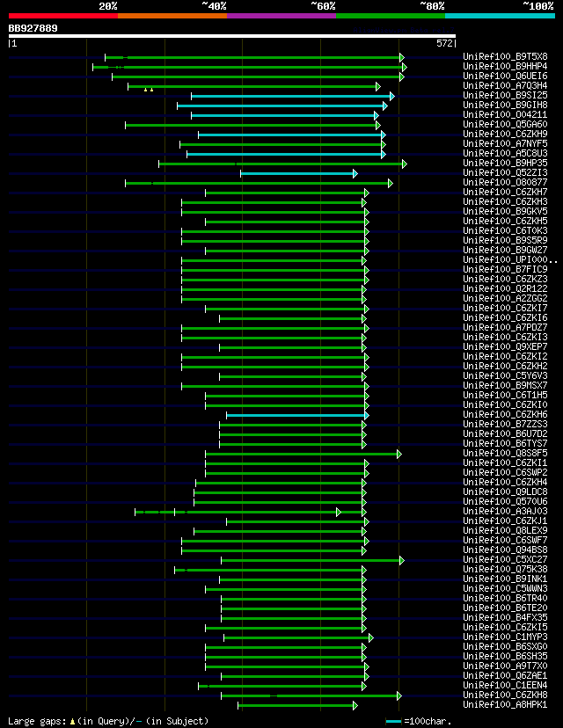
Task: Select the UniRef100_Q5GA60 label
Action: point(506,125)
